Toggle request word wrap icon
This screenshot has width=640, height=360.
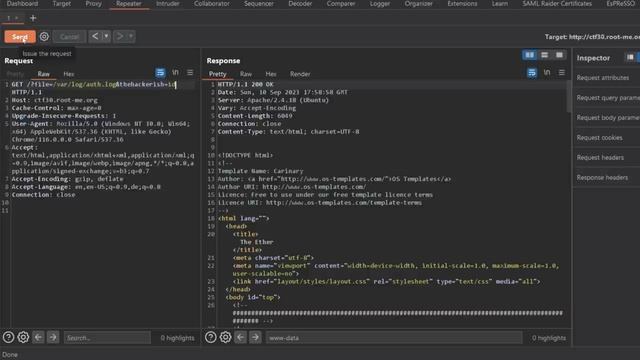coord(160,73)
